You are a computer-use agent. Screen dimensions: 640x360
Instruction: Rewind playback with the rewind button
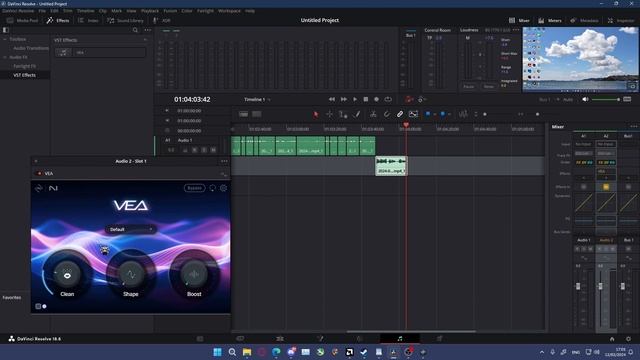tap(332, 99)
